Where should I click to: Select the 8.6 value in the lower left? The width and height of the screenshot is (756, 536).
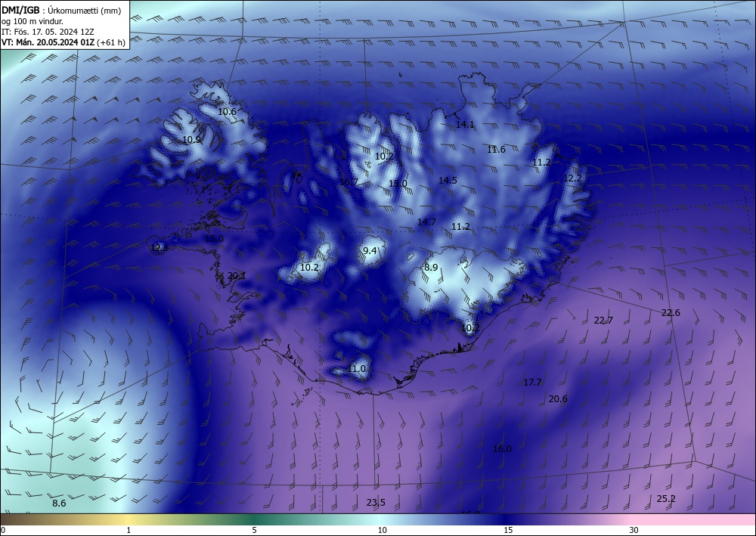pos(59,503)
